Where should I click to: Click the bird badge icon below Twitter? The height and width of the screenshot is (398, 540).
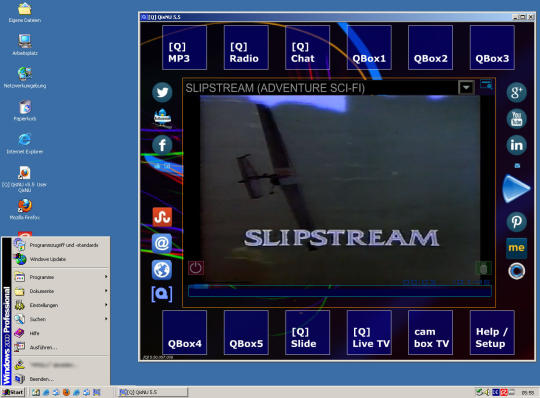click(162, 118)
